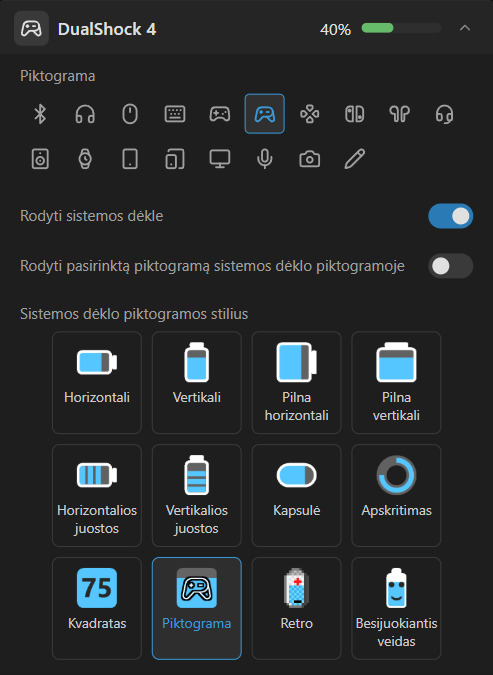Screen dimensions: 493x675
Task: Choose the speaker pictogram icon
Action: coord(40,159)
